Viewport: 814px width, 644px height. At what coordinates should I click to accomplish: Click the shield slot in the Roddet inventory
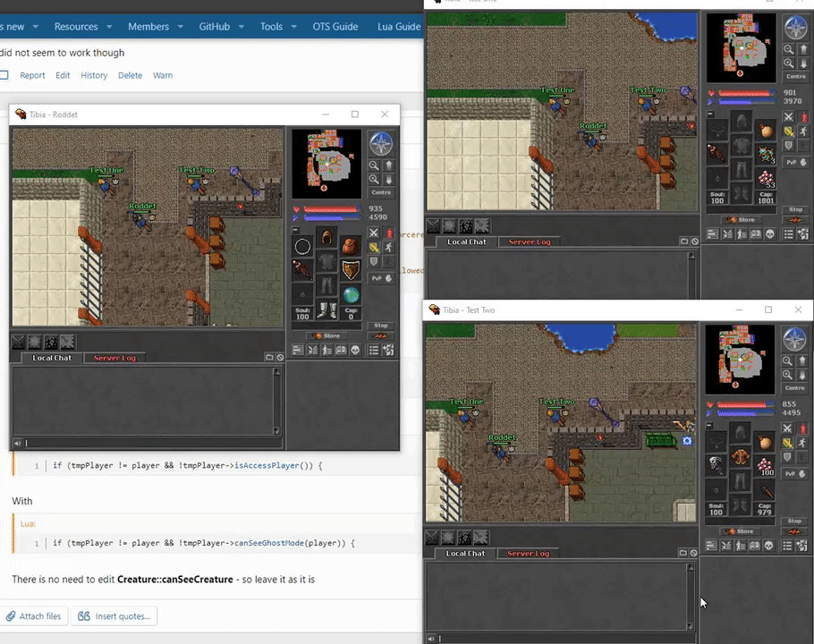[351, 270]
